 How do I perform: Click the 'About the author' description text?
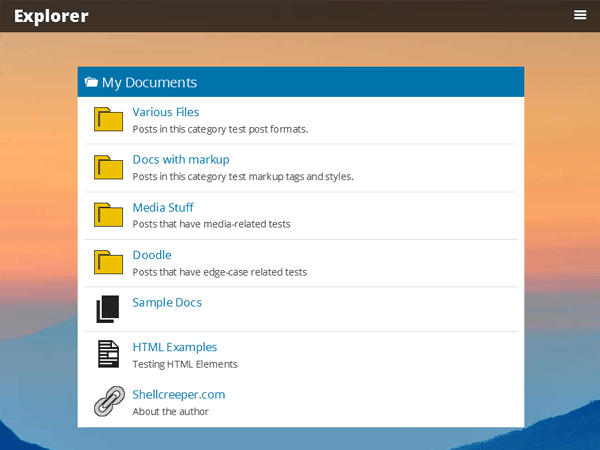(x=171, y=411)
